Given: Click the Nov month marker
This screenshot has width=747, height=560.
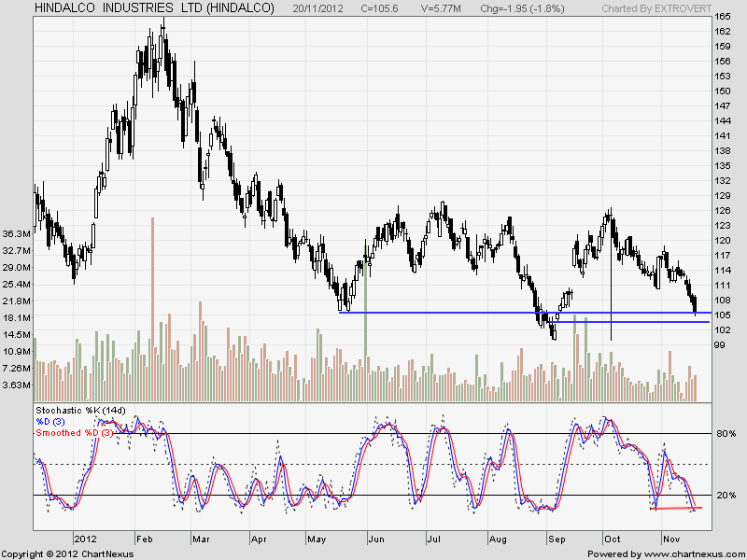Looking at the screenshot, I should click(671, 539).
